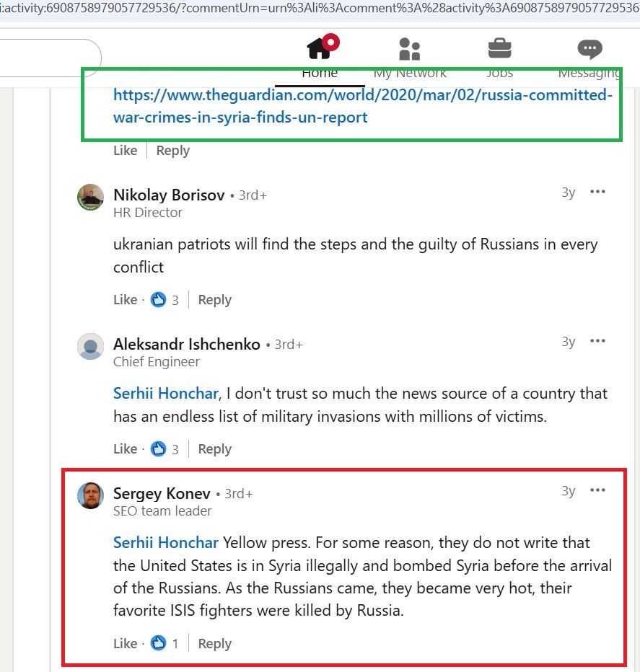The width and height of the screenshot is (640, 672).
Task: Click Serhii Honchar mention in Aleksandr's comment
Action: point(165,394)
